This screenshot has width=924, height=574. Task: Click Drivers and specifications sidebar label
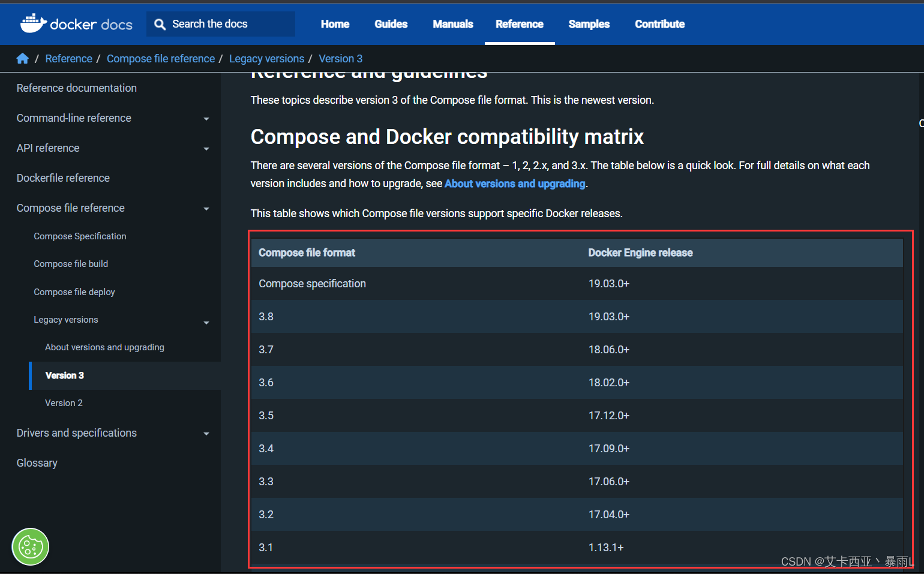coord(77,433)
